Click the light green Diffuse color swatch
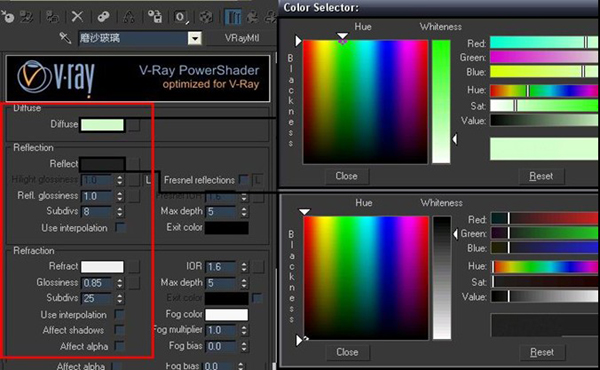This screenshot has height=370, width=600. 102,125
